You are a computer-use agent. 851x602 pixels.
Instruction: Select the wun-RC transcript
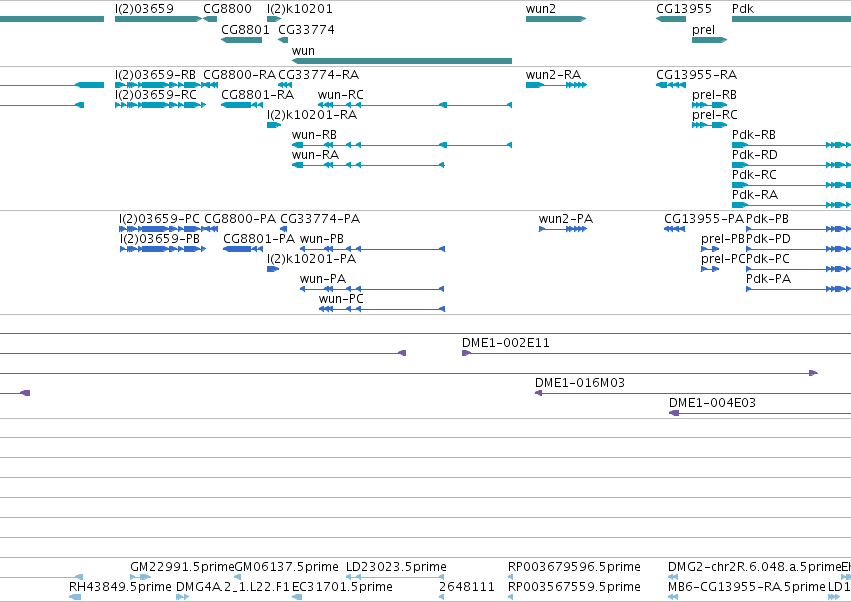pos(415,105)
